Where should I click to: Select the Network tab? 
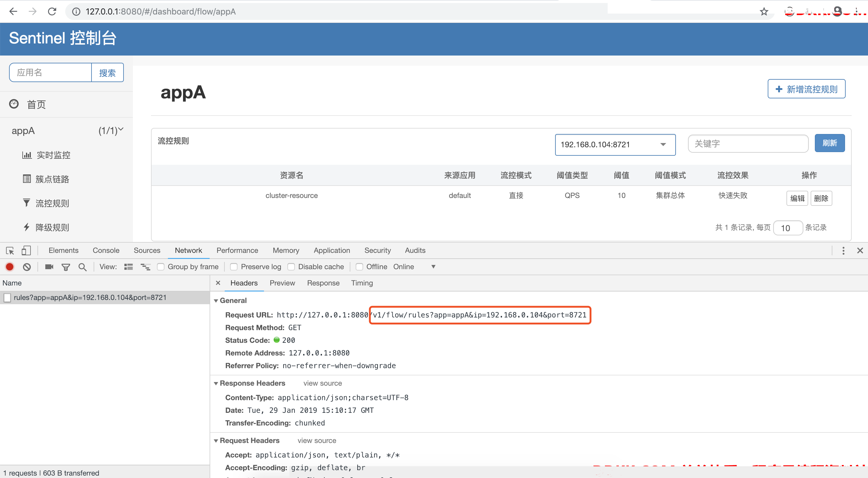coord(188,250)
